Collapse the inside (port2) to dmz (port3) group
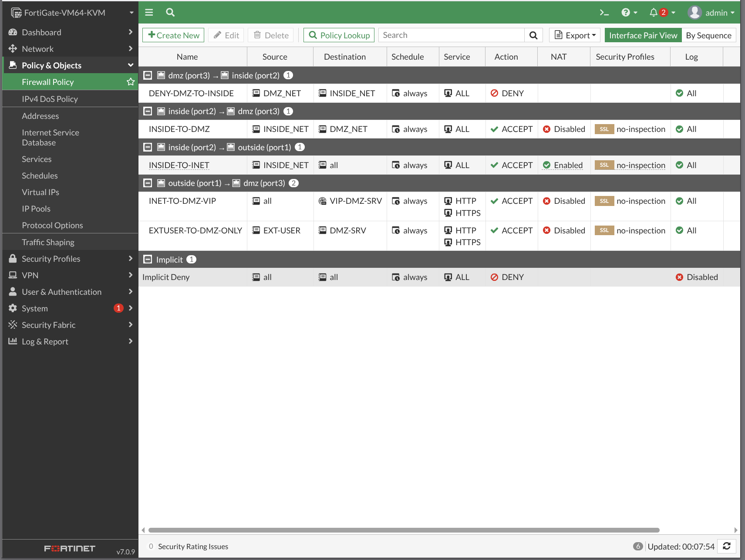The width and height of the screenshot is (745, 560). click(148, 111)
